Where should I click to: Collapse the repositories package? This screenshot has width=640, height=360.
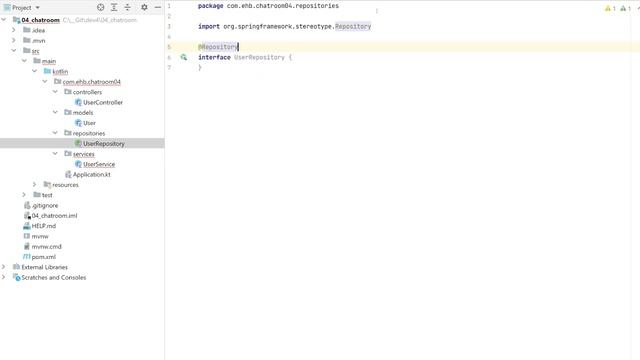coord(55,133)
